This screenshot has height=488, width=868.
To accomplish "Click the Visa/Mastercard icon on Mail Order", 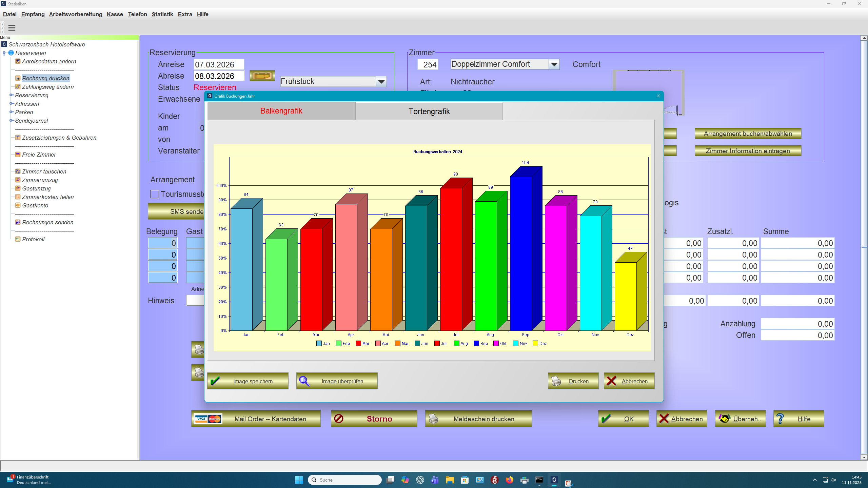I will coord(209,419).
